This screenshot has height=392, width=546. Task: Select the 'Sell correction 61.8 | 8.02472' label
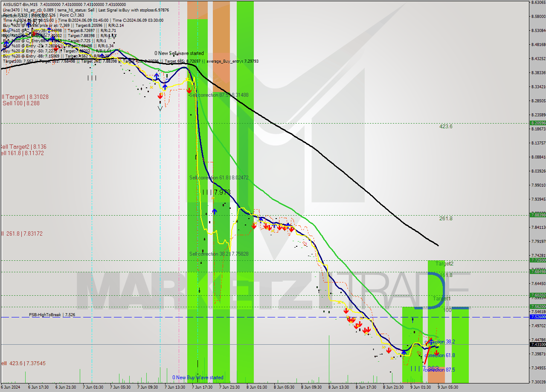pos(219,177)
